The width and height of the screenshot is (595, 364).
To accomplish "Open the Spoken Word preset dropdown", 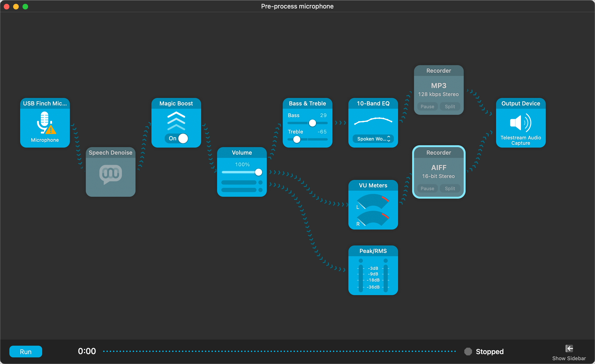I will (373, 139).
